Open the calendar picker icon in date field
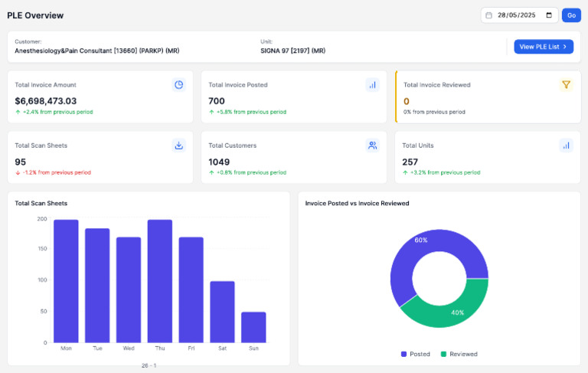The width and height of the screenshot is (588, 373). pos(549,15)
